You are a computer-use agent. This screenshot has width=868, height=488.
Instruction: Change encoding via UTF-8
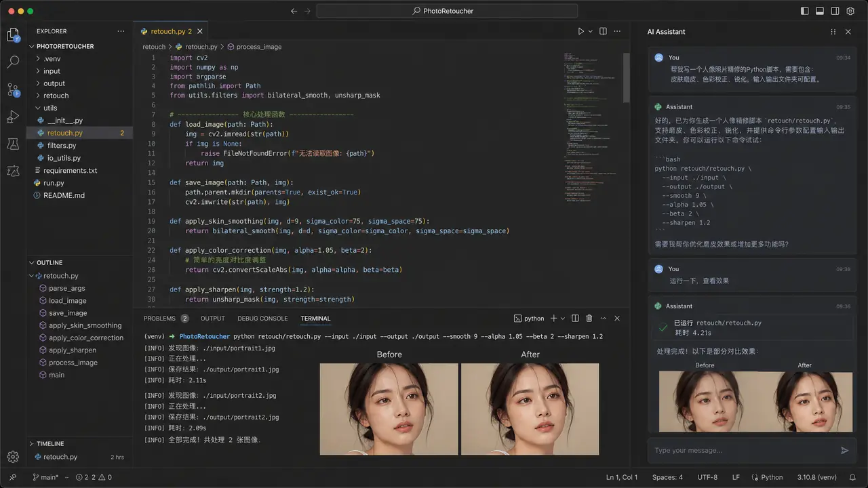click(707, 477)
